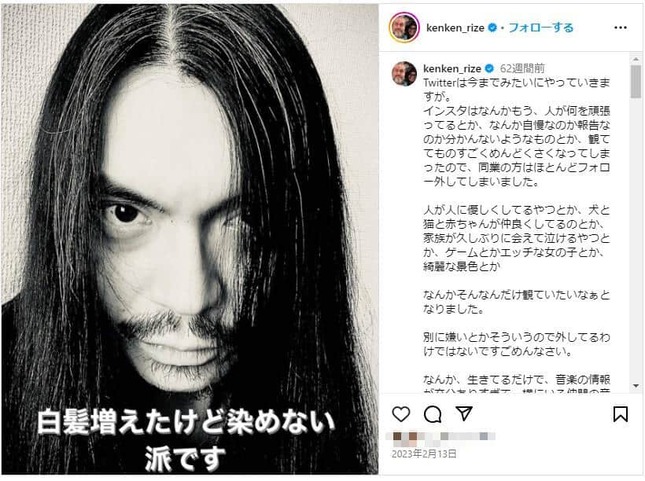Image resolution: width=645 pixels, height=481 pixels.
Task: Click the 62週間前 timestamp
Action: [x=522, y=68]
